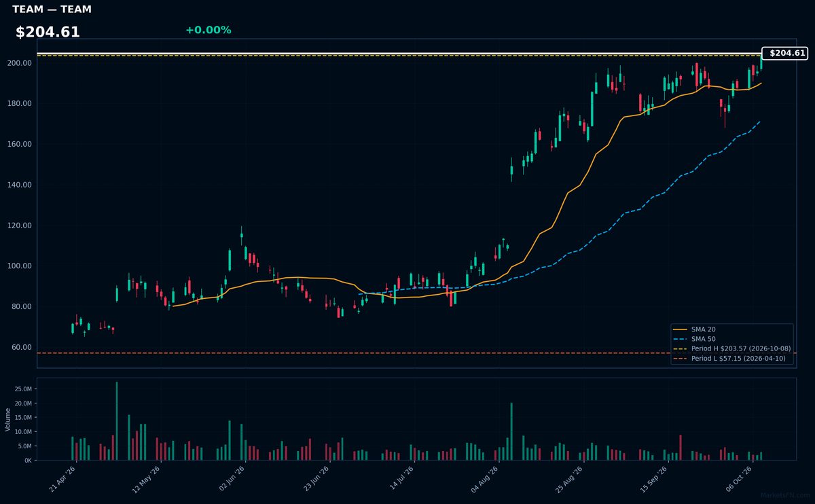Click the 20.0M volume axis label
This screenshot has width=815, height=504.
pyautogui.click(x=22, y=403)
